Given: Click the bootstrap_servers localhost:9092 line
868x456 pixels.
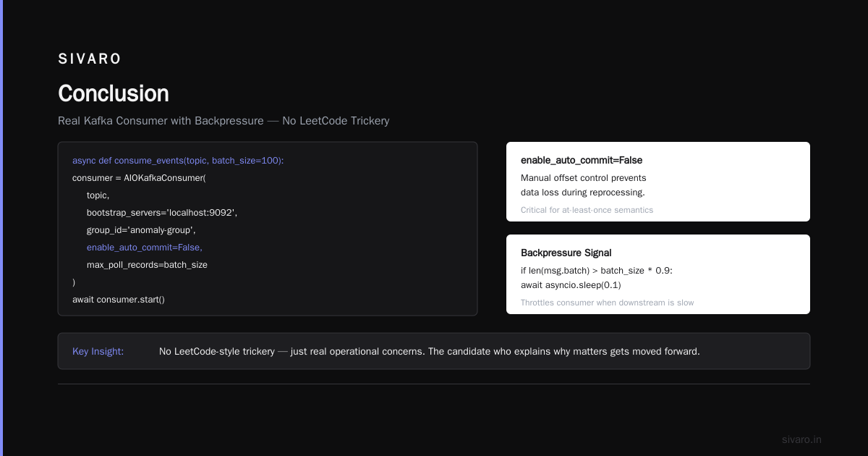Looking at the screenshot, I should 162,212.
